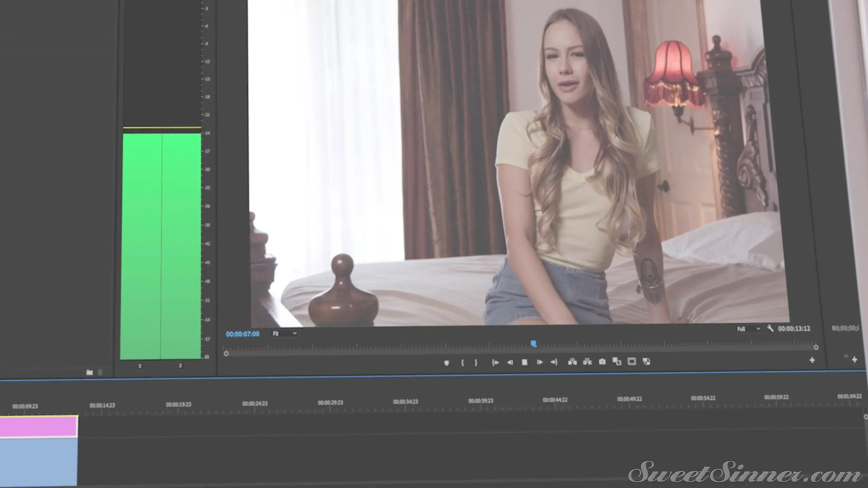
Task: Open the wrench settings menu
Action: coord(770,328)
